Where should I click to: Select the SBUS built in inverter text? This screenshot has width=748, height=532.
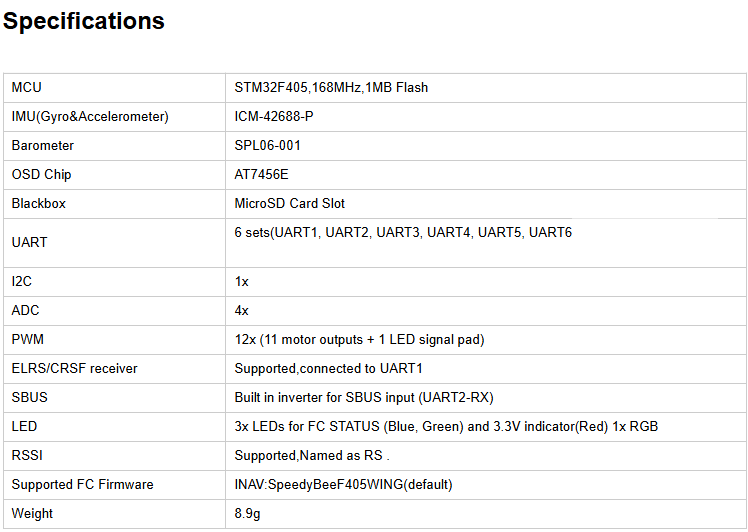[x=364, y=398]
